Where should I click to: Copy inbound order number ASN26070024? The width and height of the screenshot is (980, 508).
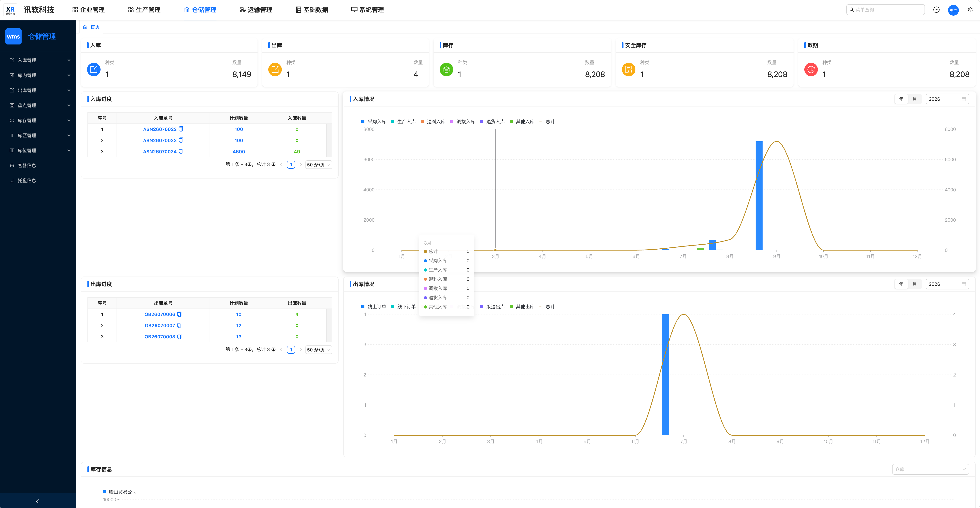[181, 151]
